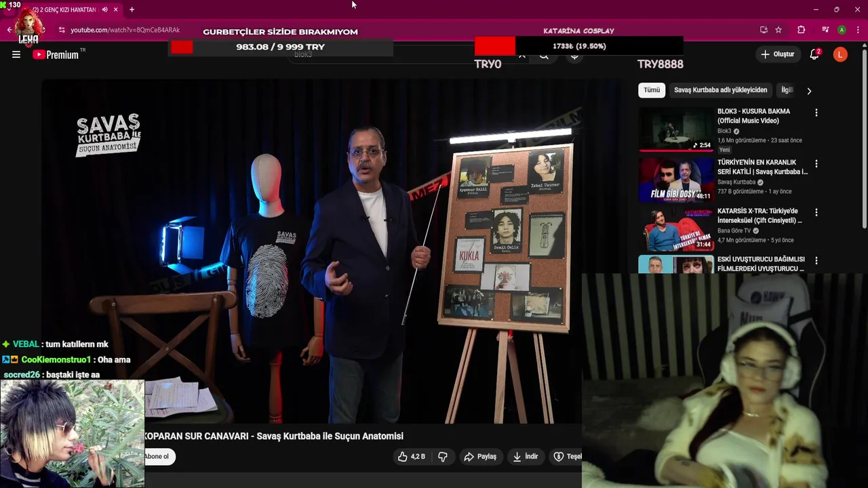Dislike the video with thumbs down
The height and width of the screenshot is (488, 868).
(443, 457)
